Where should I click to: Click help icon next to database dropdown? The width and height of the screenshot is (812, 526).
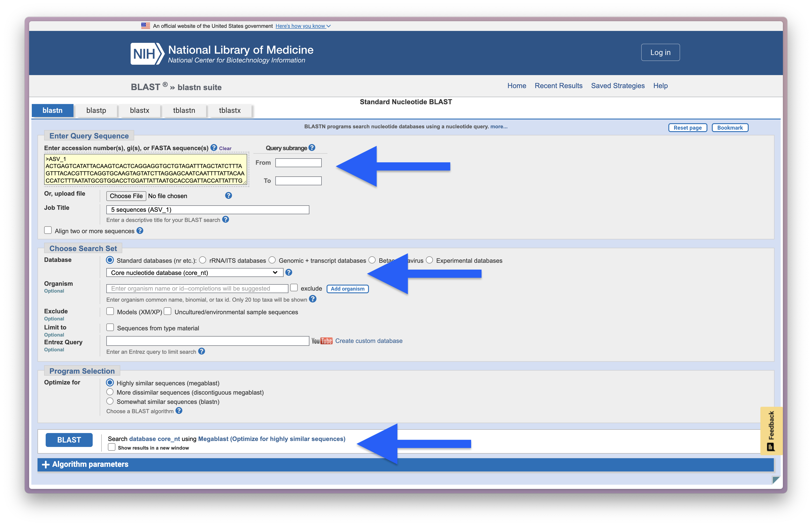289,272
